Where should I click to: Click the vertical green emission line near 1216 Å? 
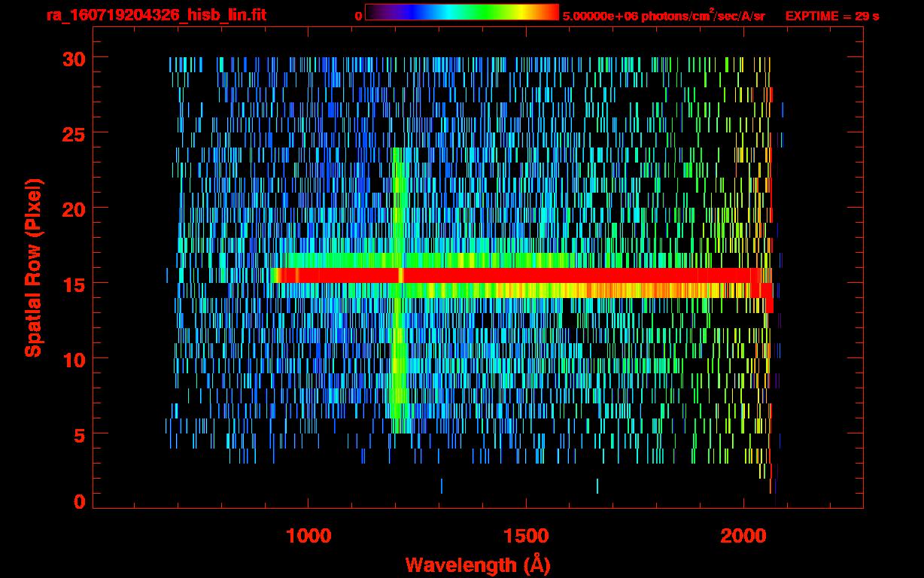pos(400,290)
